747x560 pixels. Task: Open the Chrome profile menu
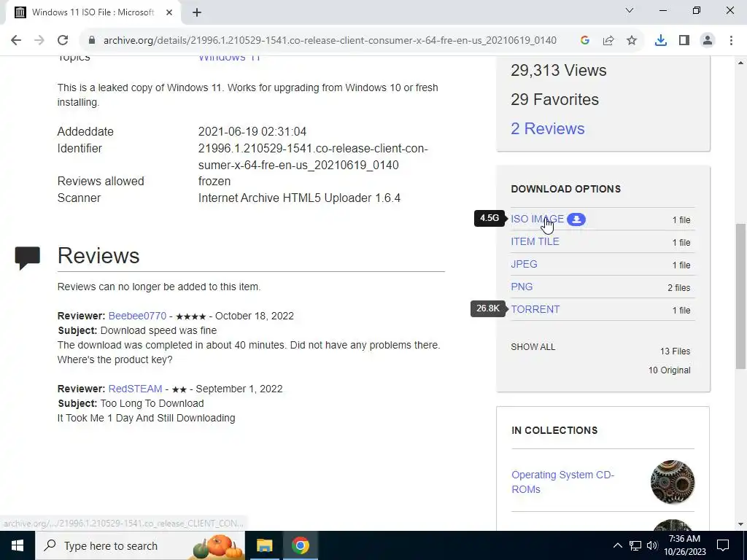708,41
